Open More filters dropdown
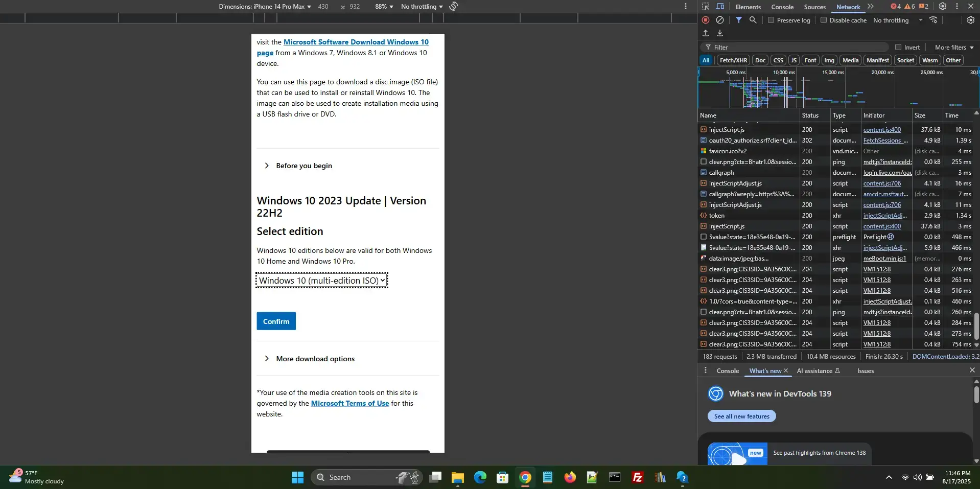This screenshot has width=980, height=489. 954,47
